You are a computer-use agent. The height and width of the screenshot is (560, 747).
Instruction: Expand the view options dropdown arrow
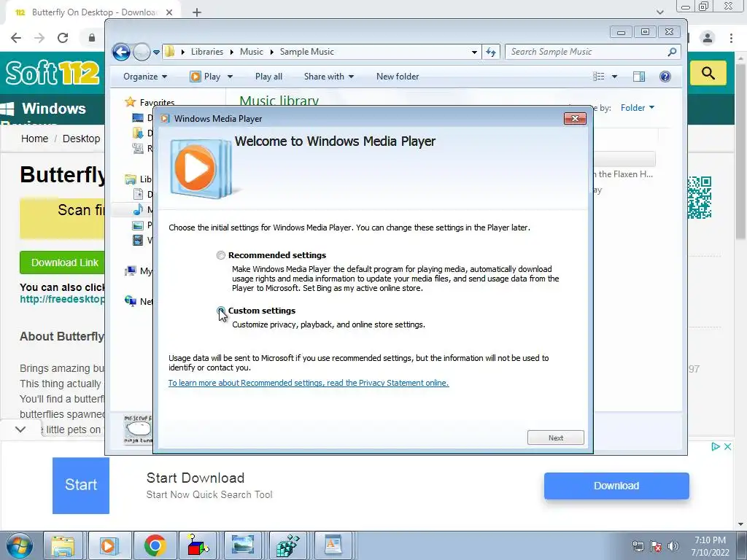click(614, 76)
